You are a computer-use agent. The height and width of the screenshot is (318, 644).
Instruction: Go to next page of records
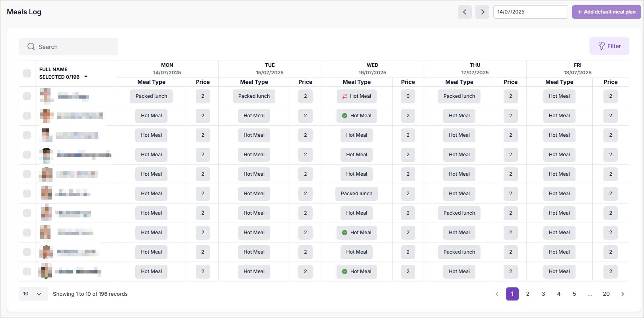623,294
